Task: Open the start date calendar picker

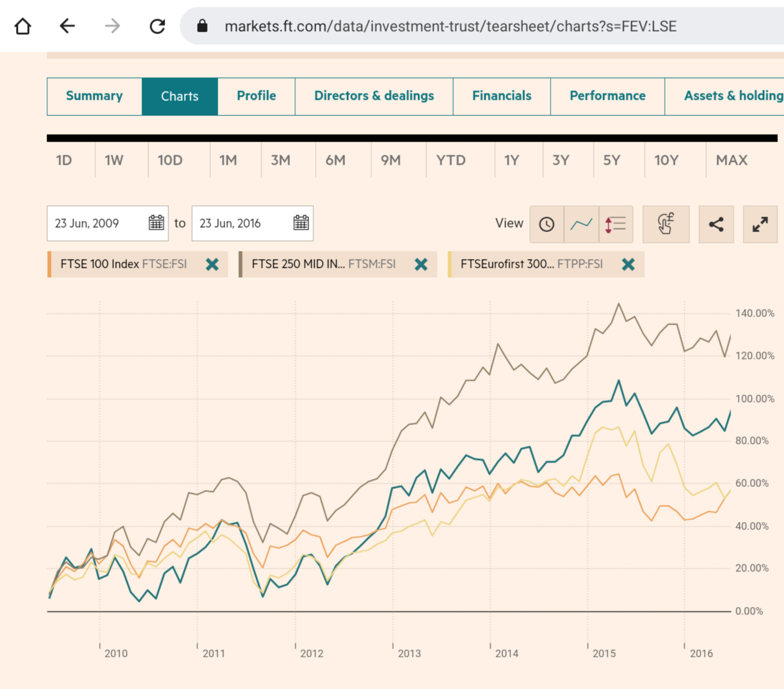Action: [156, 223]
